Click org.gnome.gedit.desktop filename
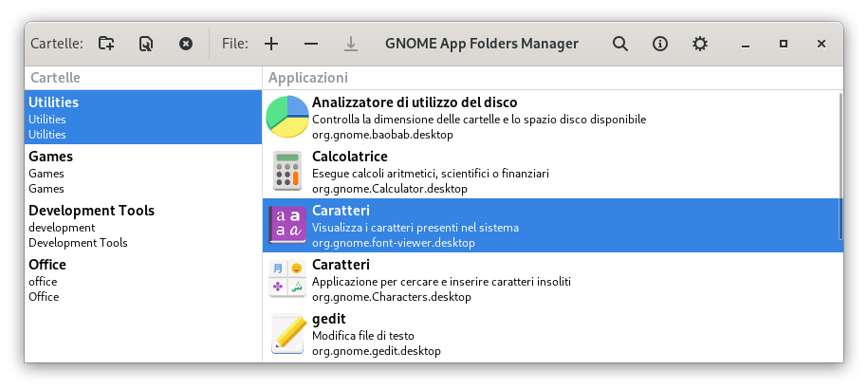Screen dimensions: 868x390 click(376, 351)
